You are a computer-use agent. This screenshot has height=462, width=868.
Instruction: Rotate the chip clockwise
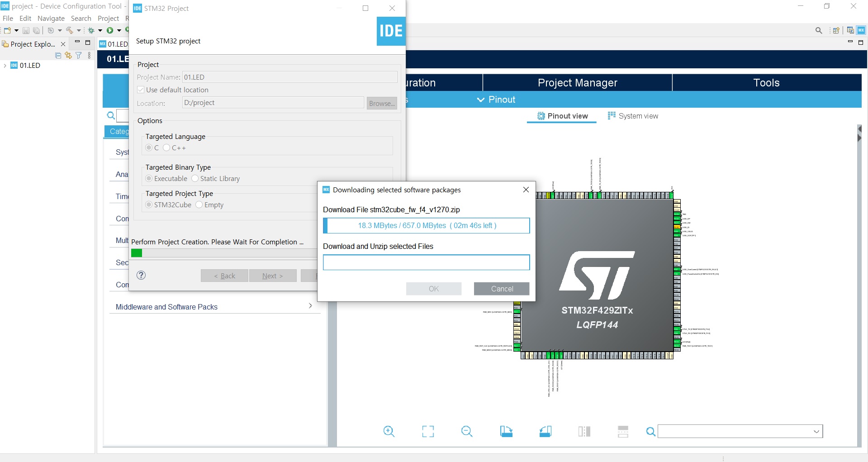(x=506, y=432)
